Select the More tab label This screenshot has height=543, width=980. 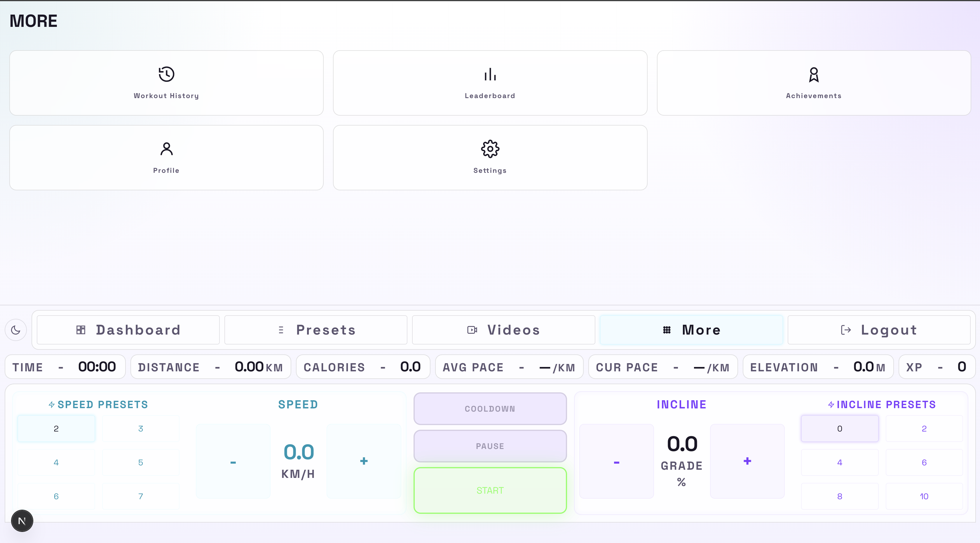(x=701, y=330)
